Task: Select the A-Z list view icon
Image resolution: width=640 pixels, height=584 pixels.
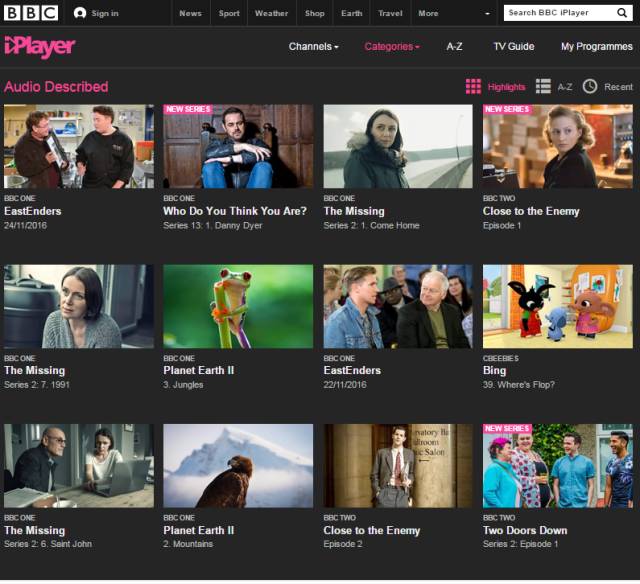Action: pyautogui.click(x=543, y=87)
